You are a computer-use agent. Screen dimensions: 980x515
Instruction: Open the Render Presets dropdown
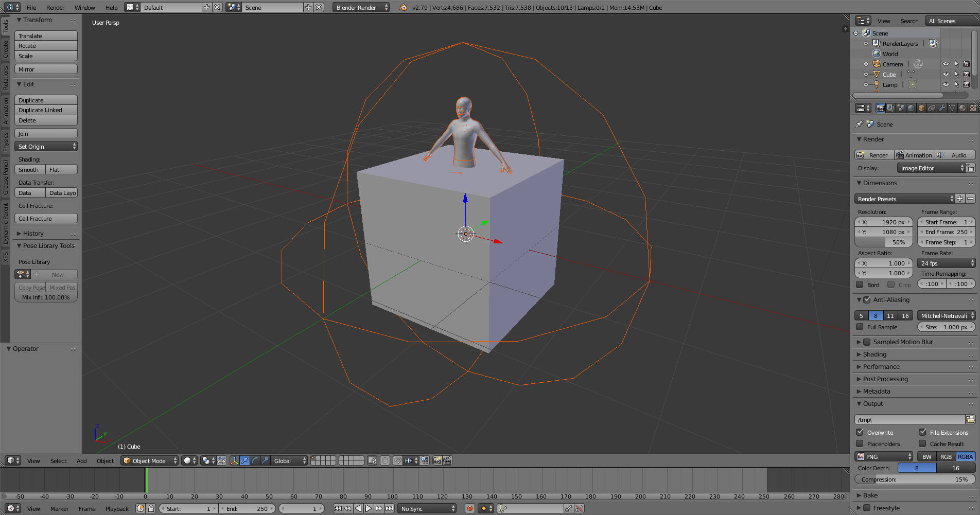pyautogui.click(x=904, y=199)
